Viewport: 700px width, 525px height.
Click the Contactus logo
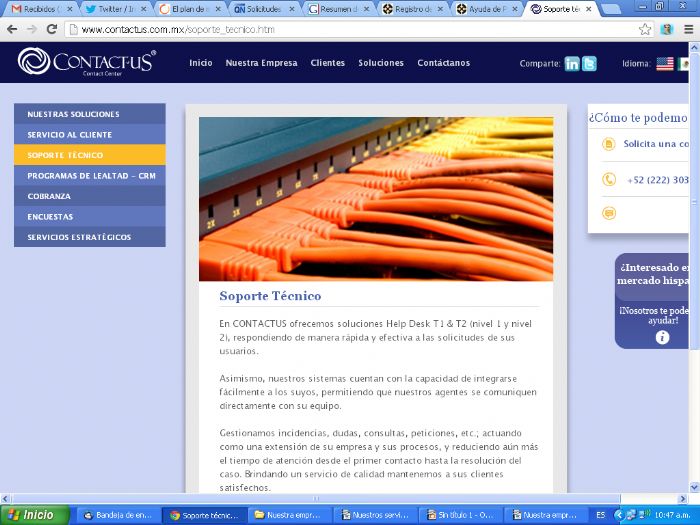(x=87, y=62)
